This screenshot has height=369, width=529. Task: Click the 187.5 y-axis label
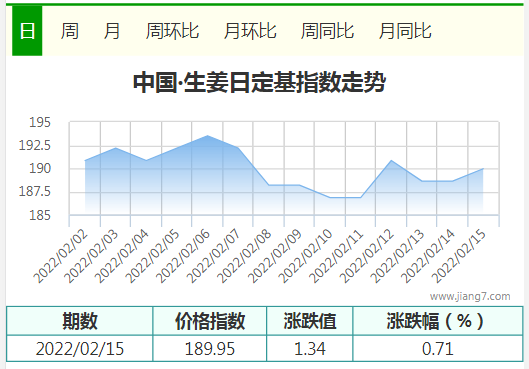pos(34,192)
